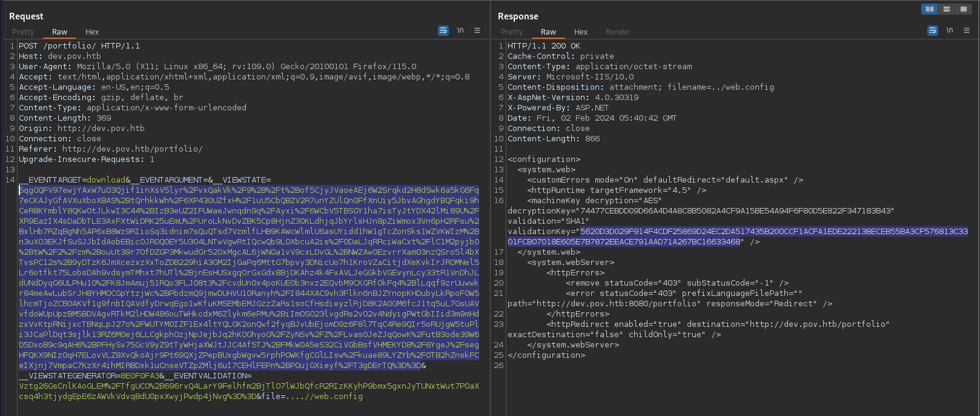Click the customErrors mode line

point(665,179)
